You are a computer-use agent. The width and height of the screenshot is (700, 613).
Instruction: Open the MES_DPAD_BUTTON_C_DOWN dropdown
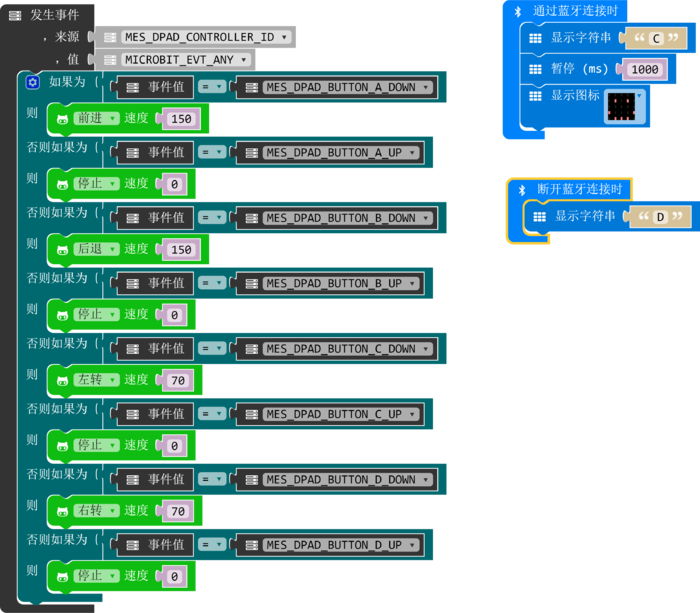pyautogui.click(x=348, y=349)
